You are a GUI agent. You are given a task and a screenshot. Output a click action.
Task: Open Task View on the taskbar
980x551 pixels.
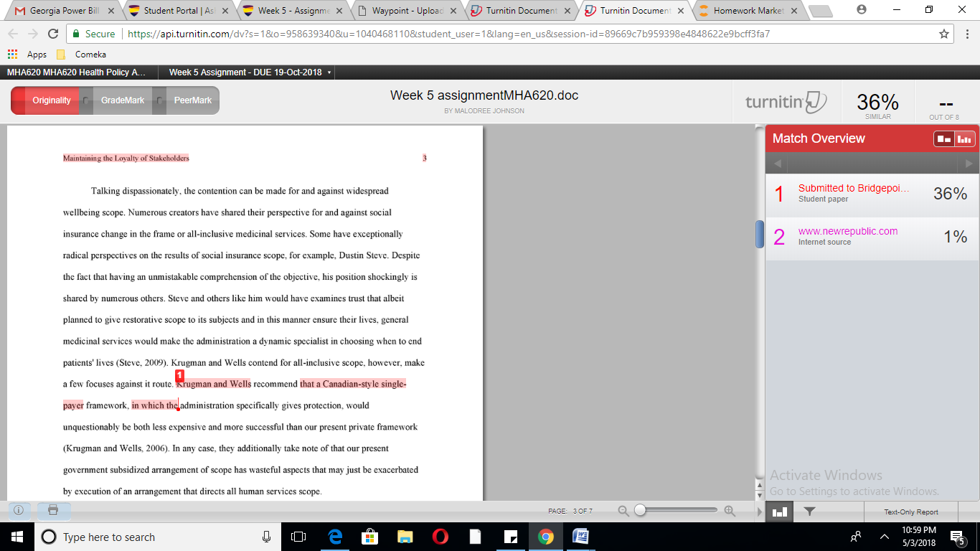pos(298,537)
